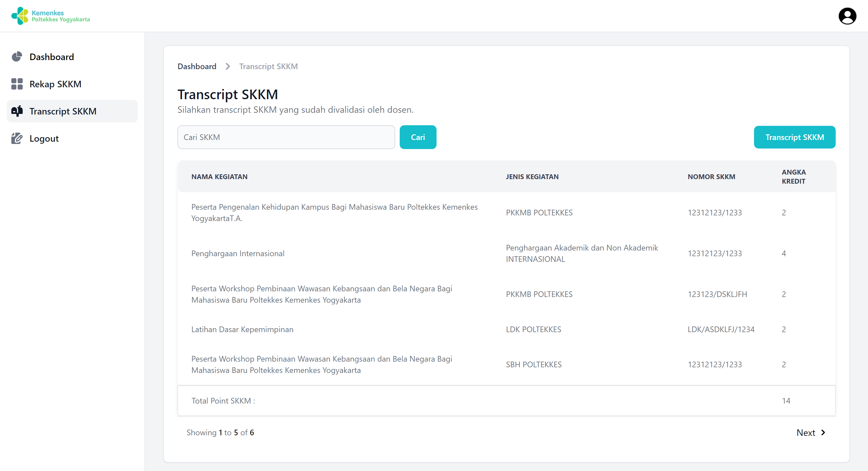Click Logout in the sidebar

(44, 139)
